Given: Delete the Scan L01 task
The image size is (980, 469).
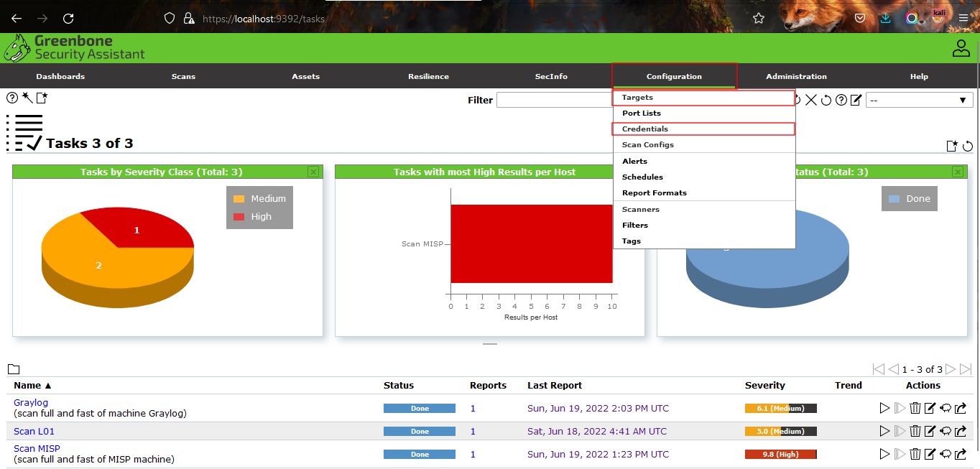Looking at the screenshot, I should (915, 432).
